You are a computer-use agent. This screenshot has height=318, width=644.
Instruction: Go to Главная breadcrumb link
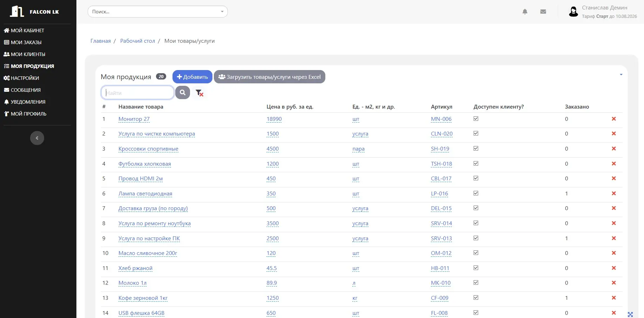101,41
